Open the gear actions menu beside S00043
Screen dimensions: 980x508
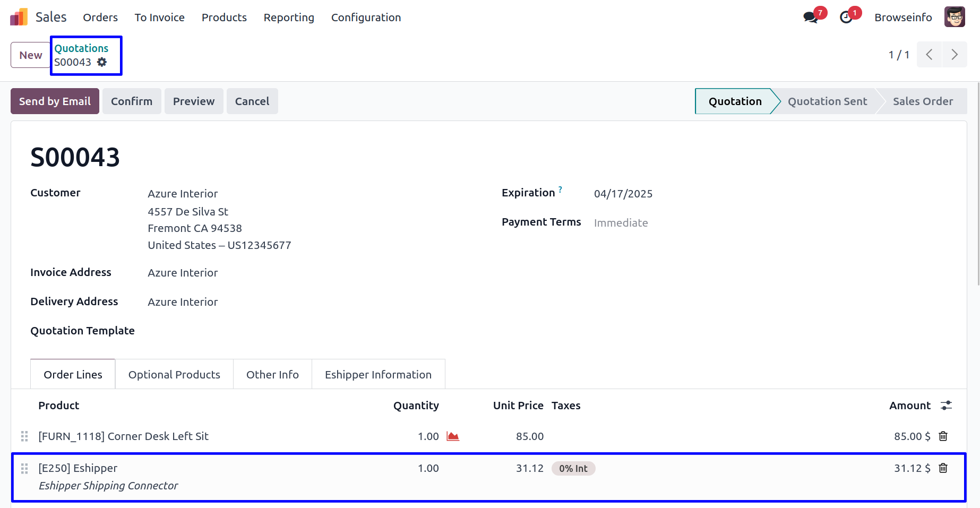coord(102,62)
